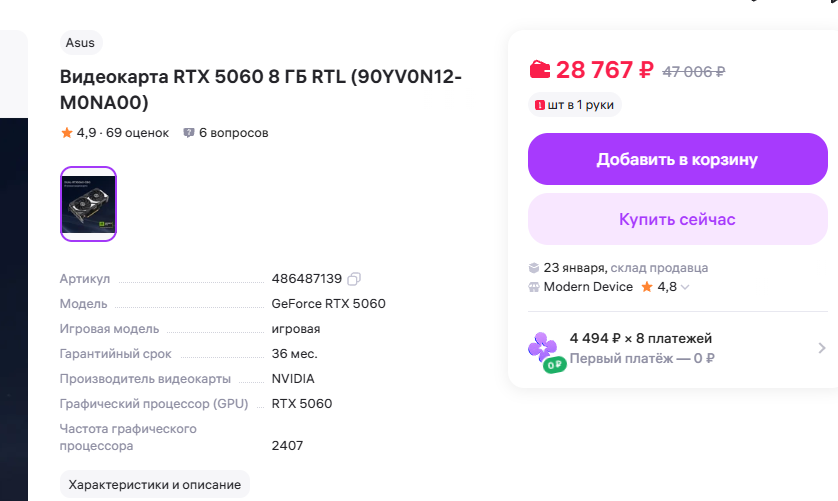Click the purple installment clover icon
Viewport: 838px width, 501px height.
point(543,348)
